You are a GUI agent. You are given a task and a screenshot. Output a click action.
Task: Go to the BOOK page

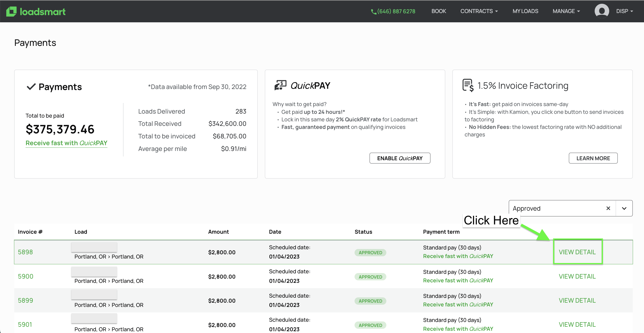(439, 11)
